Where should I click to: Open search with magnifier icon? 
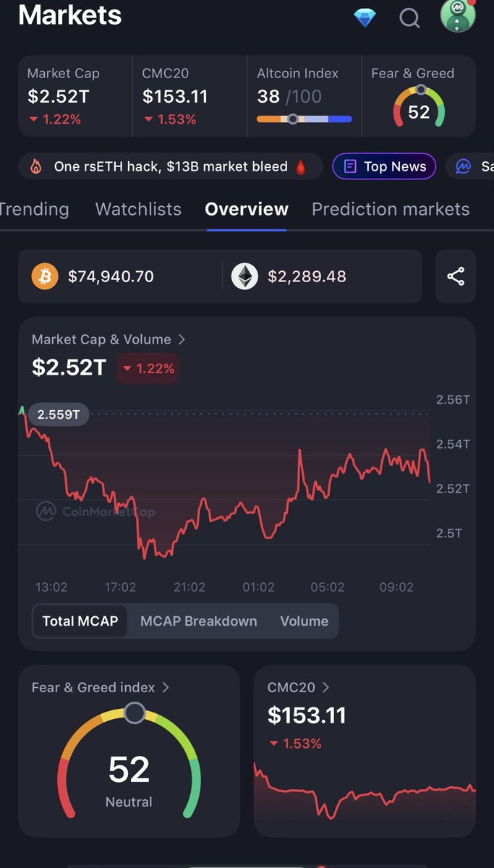click(409, 17)
